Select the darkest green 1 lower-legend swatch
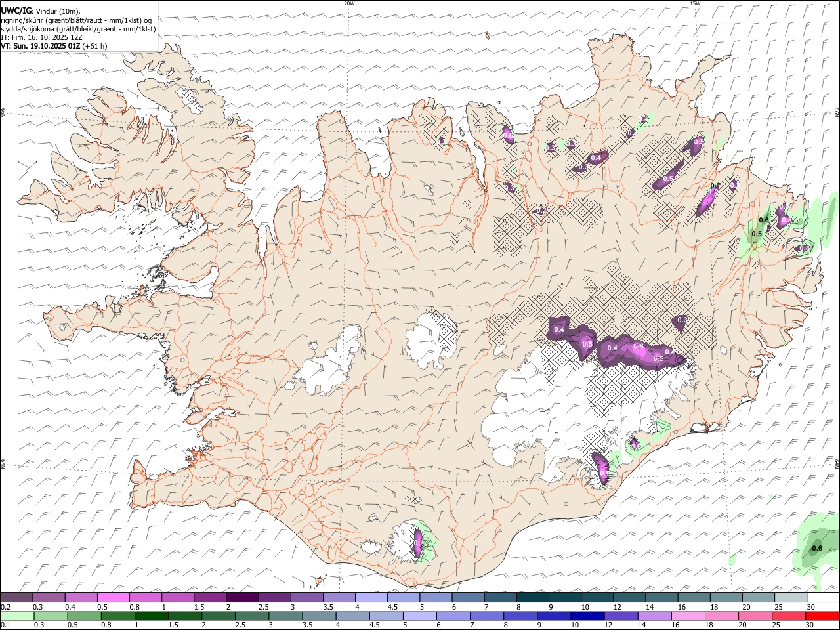Viewport: 840px width, 630px height. (x=151, y=616)
